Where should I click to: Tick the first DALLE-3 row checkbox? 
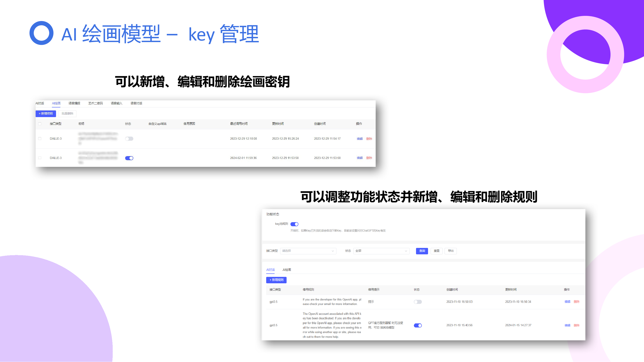click(x=40, y=139)
